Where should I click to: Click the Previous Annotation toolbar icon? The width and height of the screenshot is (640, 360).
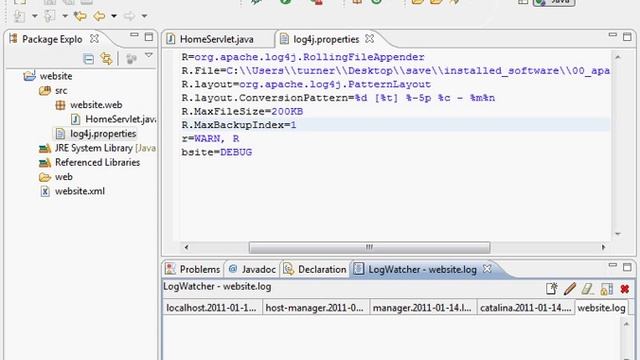pos(50,16)
